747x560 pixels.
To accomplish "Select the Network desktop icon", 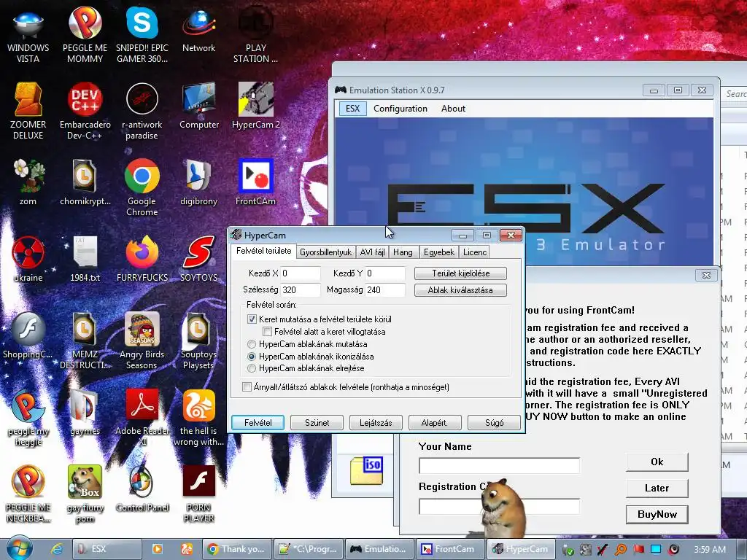I will [x=198, y=31].
